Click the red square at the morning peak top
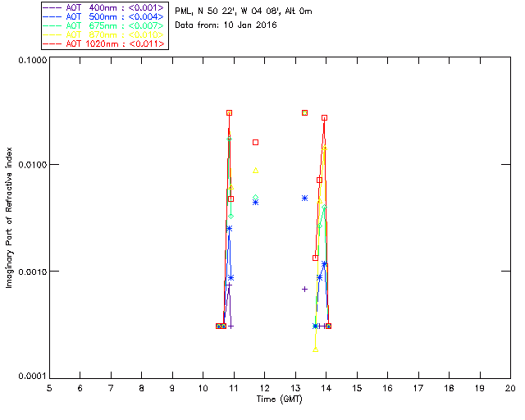Screen dimensions: 525x420 coord(229,113)
